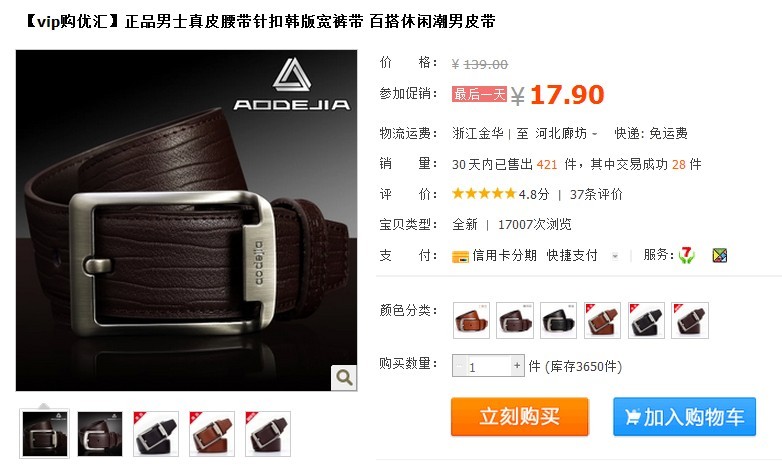The width and height of the screenshot is (782, 467).
Task: Select the first tan brown belt color swatch
Action: click(x=471, y=320)
